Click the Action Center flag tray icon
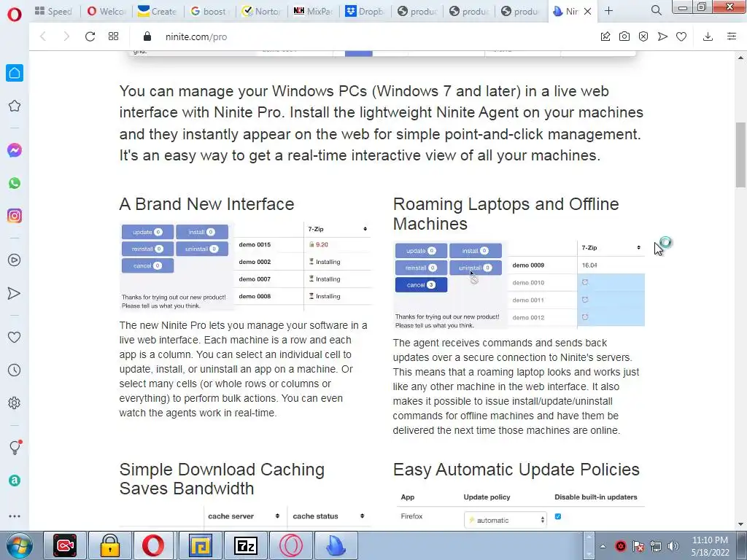747x560 pixels. [638, 546]
